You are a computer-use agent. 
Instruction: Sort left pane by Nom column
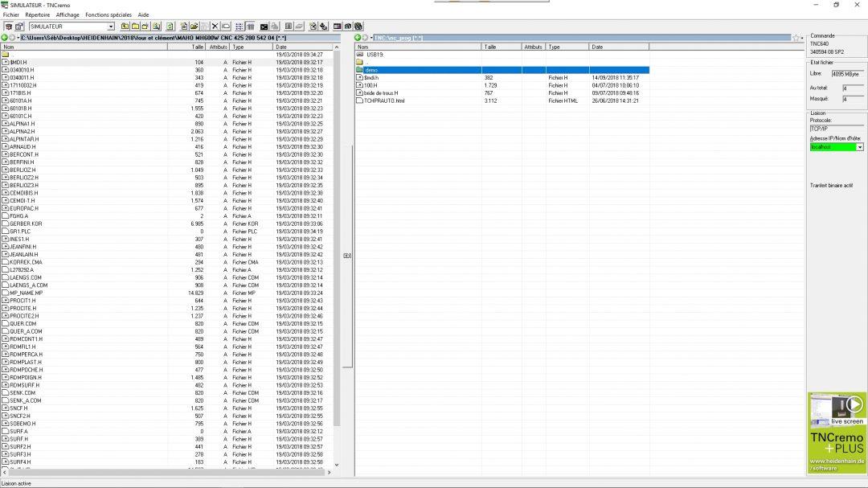pos(84,47)
